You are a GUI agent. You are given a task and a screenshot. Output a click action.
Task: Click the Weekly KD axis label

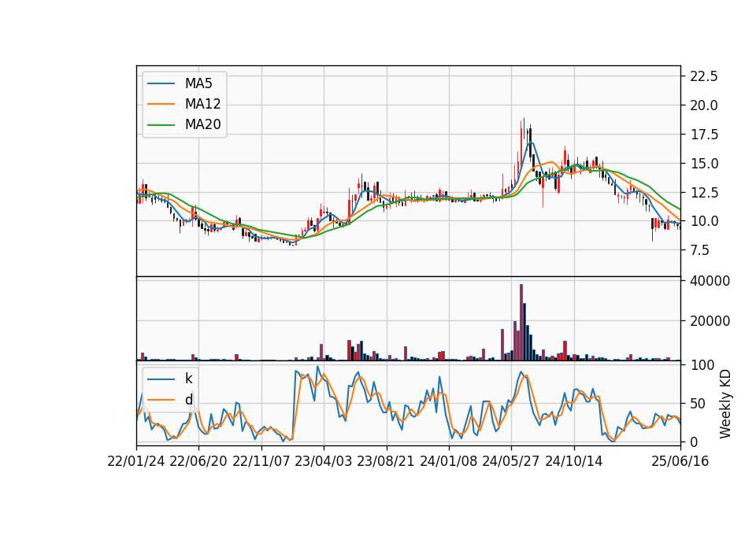tap(724, 404)
